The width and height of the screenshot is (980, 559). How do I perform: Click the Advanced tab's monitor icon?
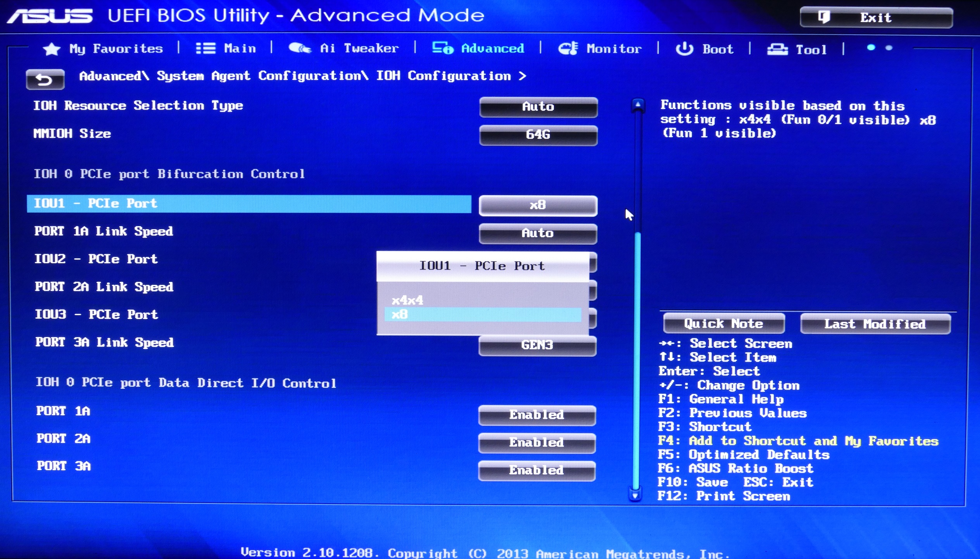[x=443, y=48]
